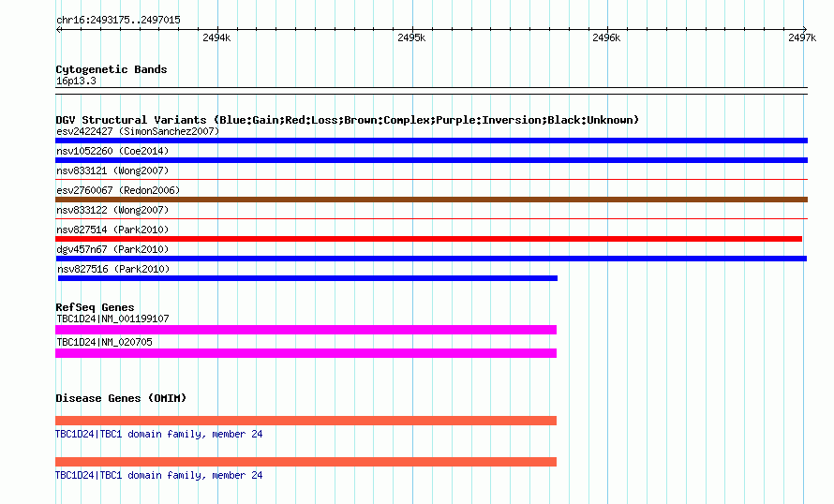Click the dgv457n67 (Park2010) label
This screenshot has width=834, height=504.
click(112, 249)
